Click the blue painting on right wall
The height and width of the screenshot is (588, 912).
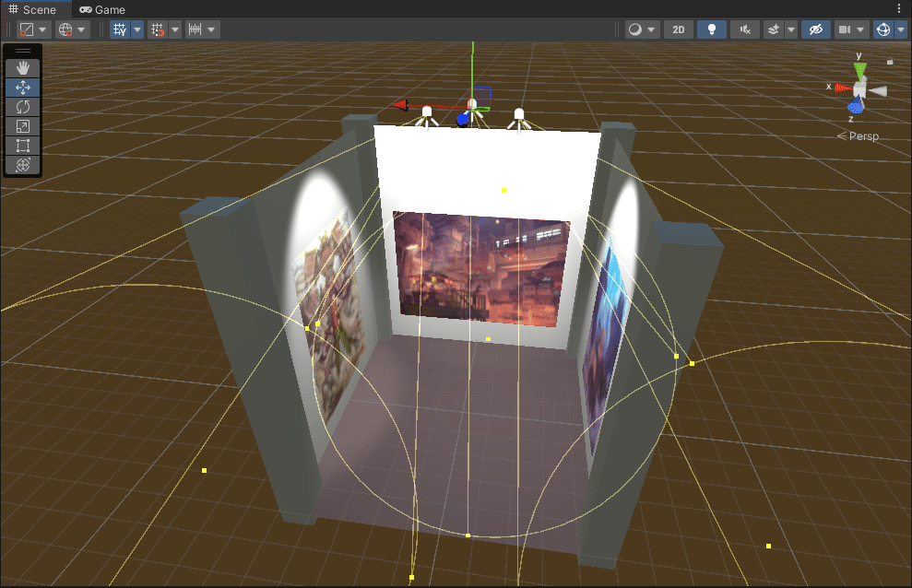click(605, 343)
